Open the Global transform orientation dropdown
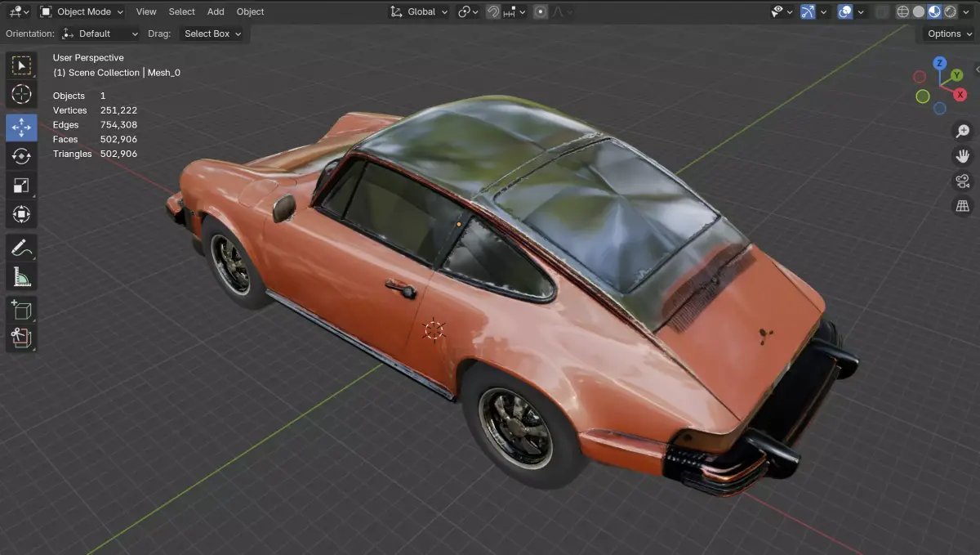Image resolution: width=980 pixels, height=555 pixels. [420, 11]
